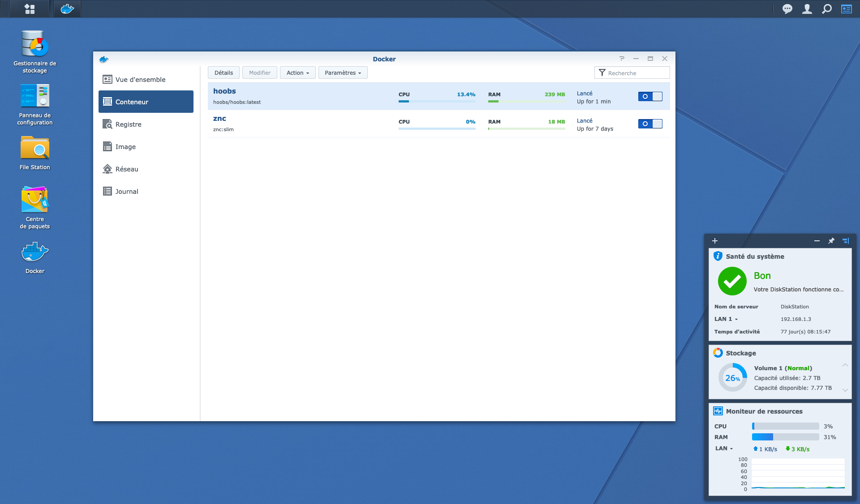Open the search magnifier in the top bar

(x=827, y=9)
